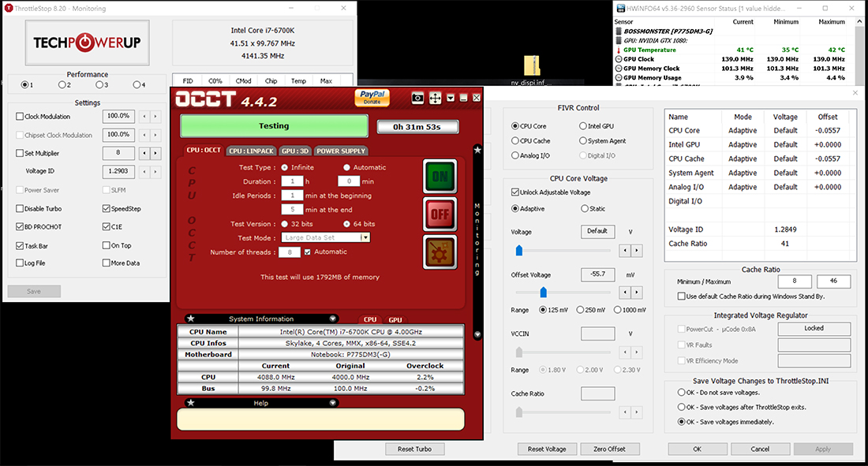Click the Voltage slider thumb
This screenshot has width=868, height=466.
(518, 250)
